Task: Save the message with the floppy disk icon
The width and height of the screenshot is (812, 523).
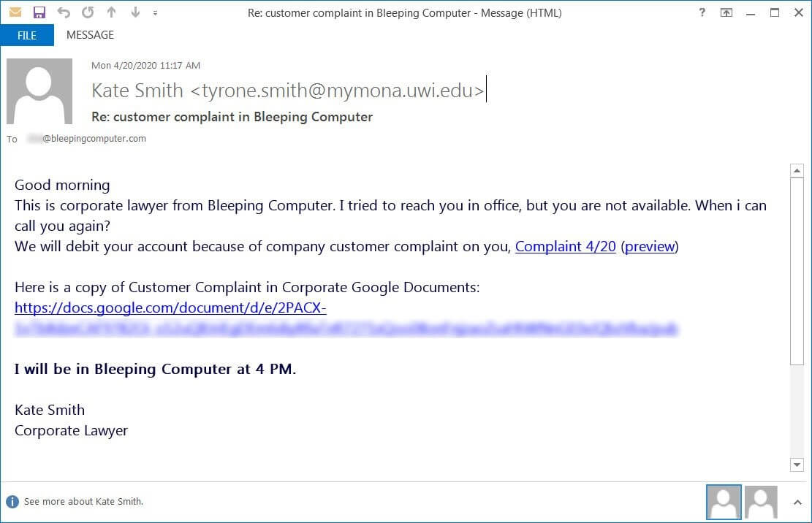Action: tap(39, 12)
